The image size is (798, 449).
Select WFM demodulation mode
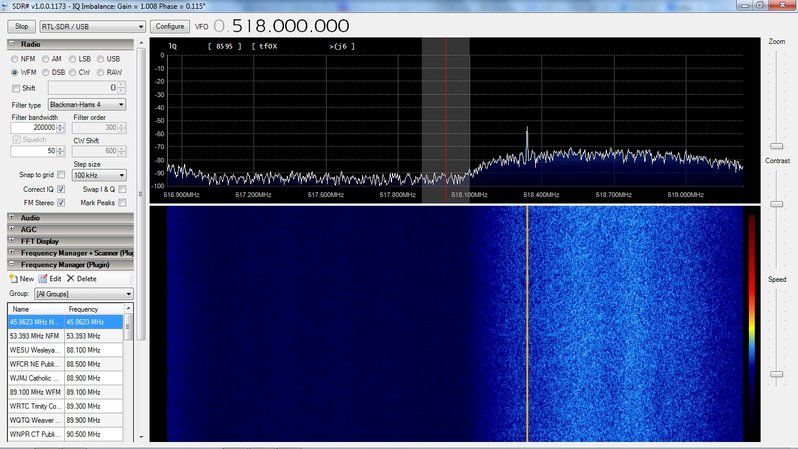point(15,72)
